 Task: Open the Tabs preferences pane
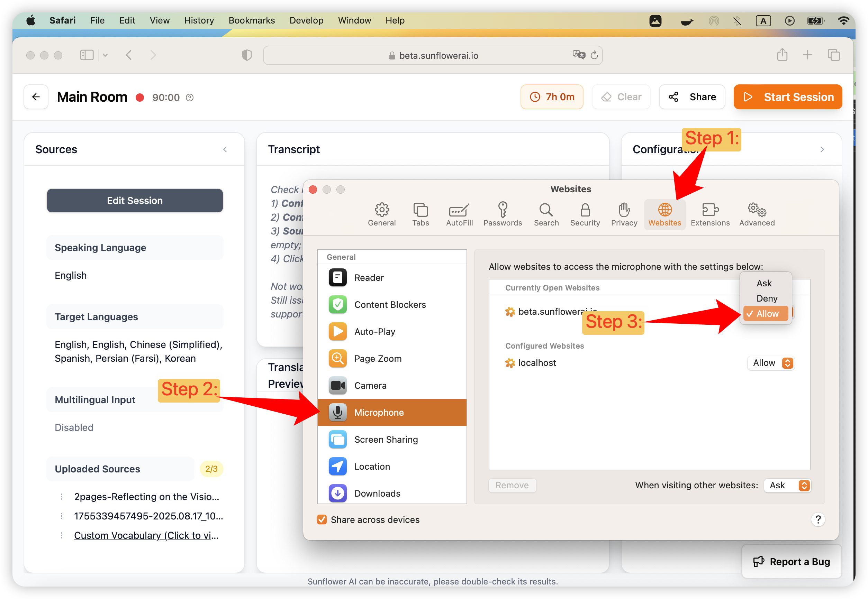tap(420, 214)
